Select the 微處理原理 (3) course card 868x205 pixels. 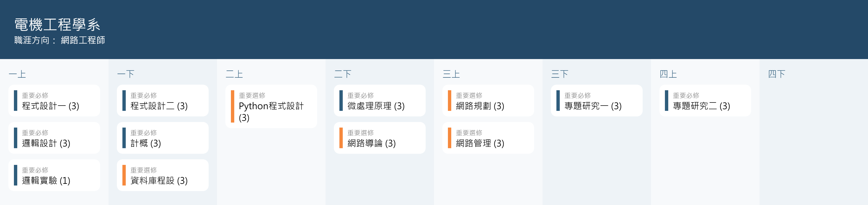pyautogui.click(x=379, y=101)
